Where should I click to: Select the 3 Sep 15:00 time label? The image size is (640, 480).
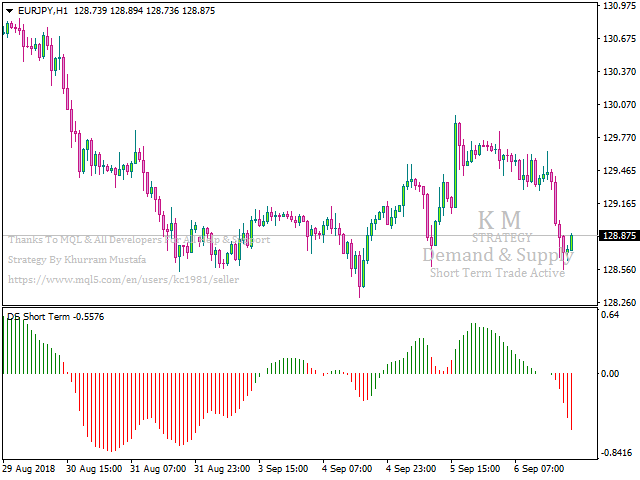(284, 468)
